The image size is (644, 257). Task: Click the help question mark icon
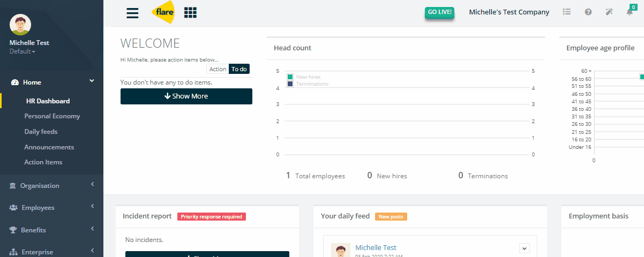pos(588,12)
